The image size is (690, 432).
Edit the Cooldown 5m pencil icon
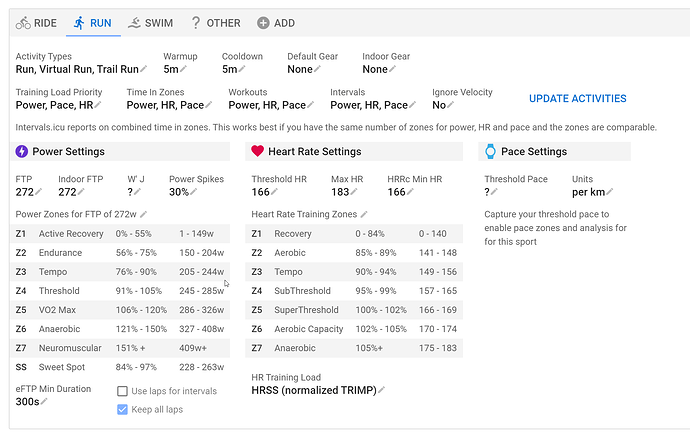point(242,69)
